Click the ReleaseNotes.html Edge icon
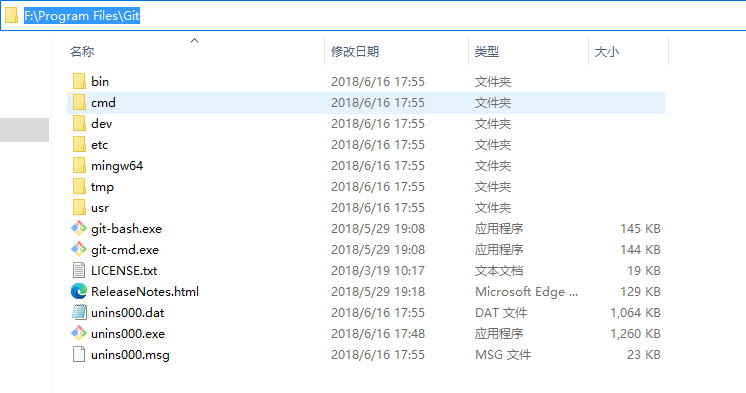The height and width of the screenshot is (393, 746). point(79,291)
